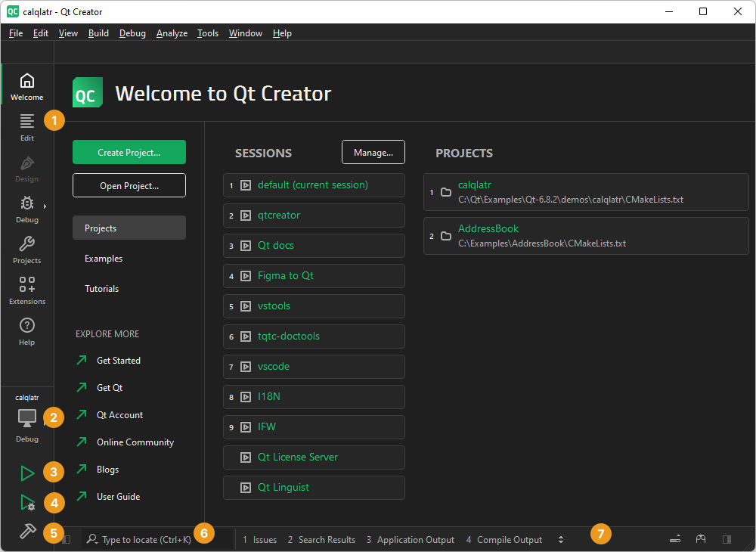Screen dimensions: 756x552
Task: Switch to Debug mode in the sidebar
Action: (27, 209)
